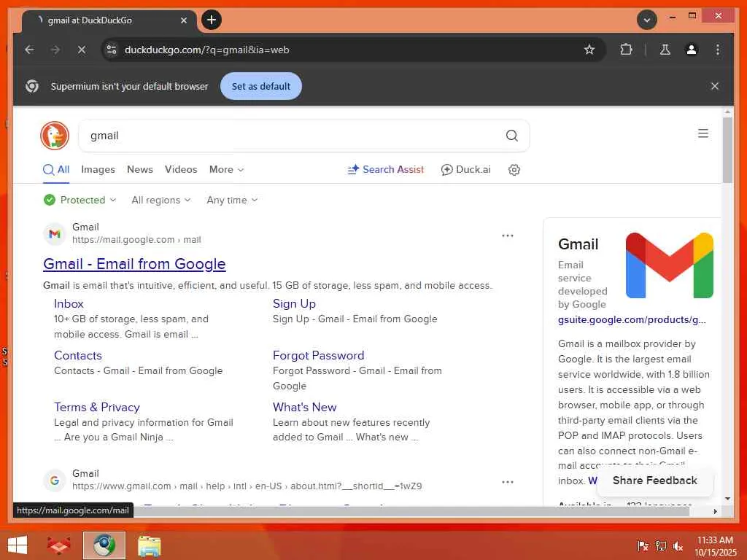Open the browser three-dot menu
747x560 pixels.
(718, 50)
